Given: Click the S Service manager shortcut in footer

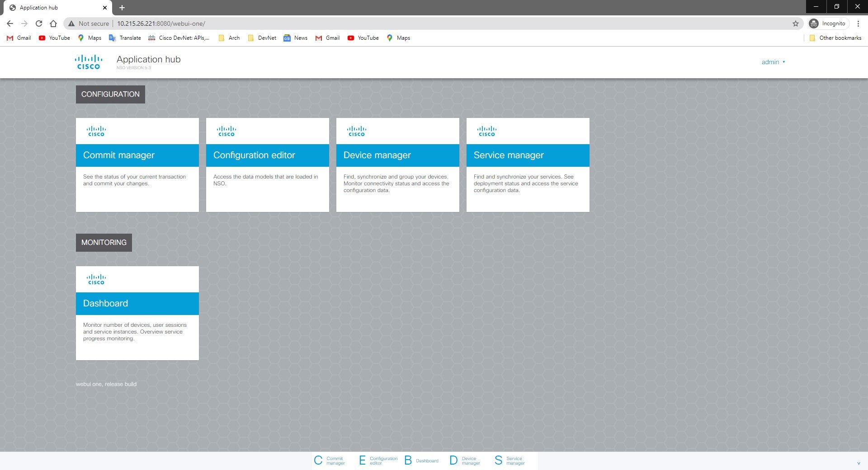Looking at the screenshot, I should [x=510, y=461].
